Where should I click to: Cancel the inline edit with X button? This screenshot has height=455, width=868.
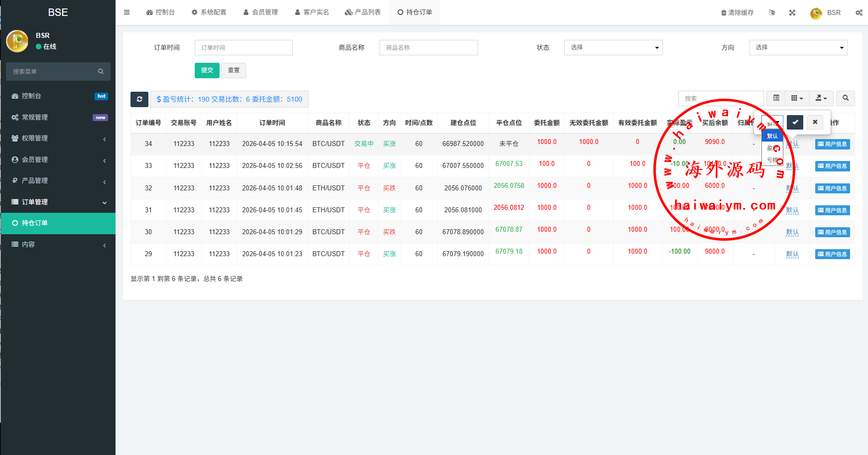(815, 122)
